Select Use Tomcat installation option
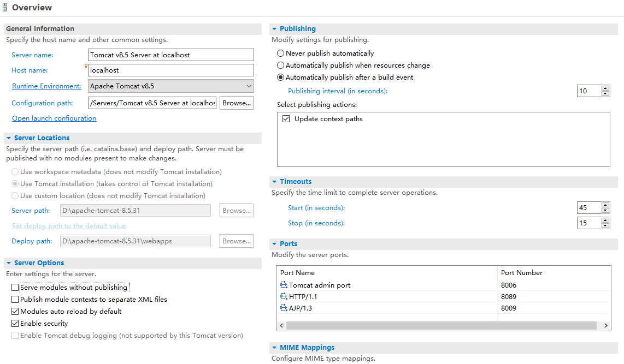 point(15,183)
